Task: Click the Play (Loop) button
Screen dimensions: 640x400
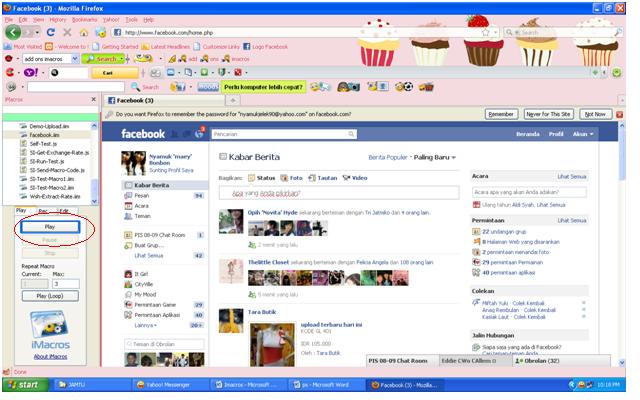Action: point(50,296)
